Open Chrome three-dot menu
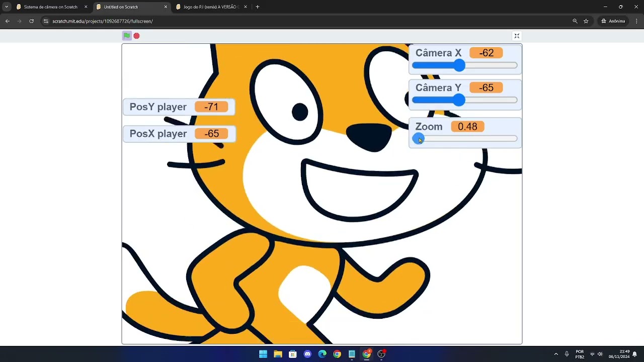This screenshot has height=362, width=644. click(x=636, y=21)
